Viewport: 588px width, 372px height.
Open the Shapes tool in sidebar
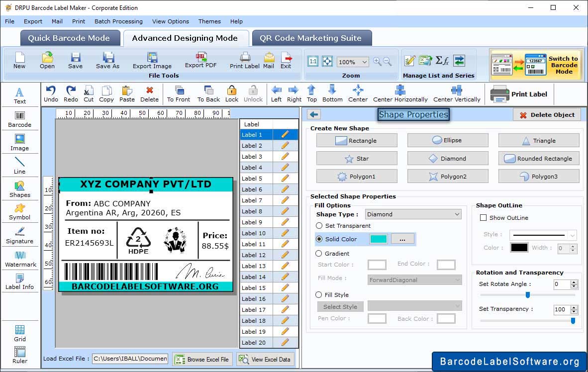19,189
